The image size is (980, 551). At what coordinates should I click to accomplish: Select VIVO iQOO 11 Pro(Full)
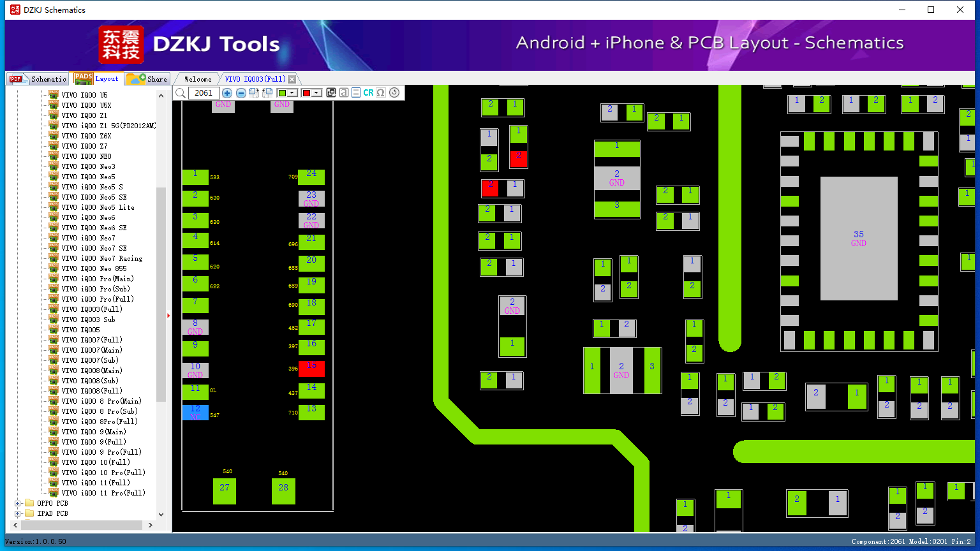(103, 493)
